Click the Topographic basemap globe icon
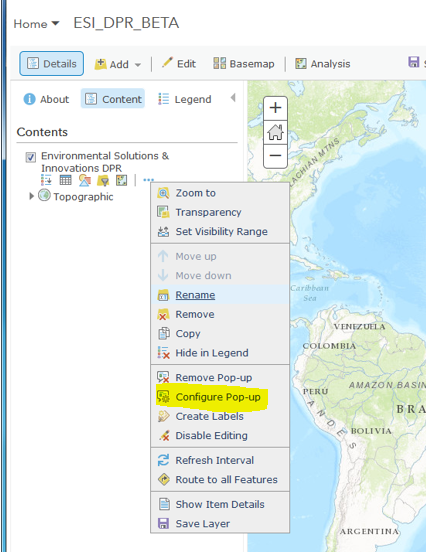 pos(44,195)
